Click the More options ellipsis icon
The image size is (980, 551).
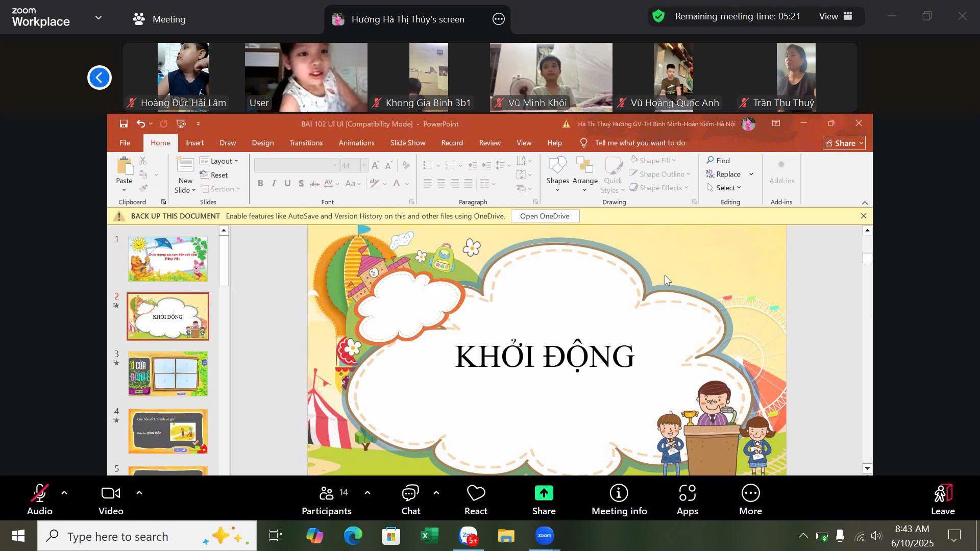click(750, 494)
